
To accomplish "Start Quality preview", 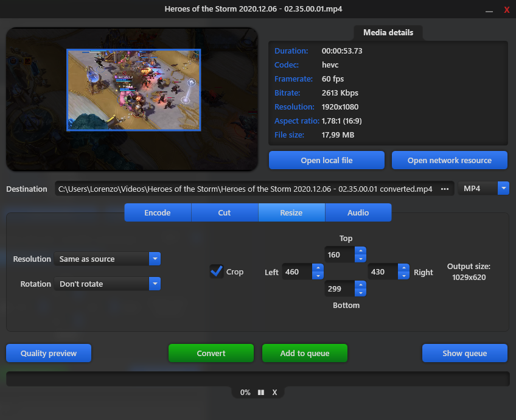I will click(x=49, y=353).
